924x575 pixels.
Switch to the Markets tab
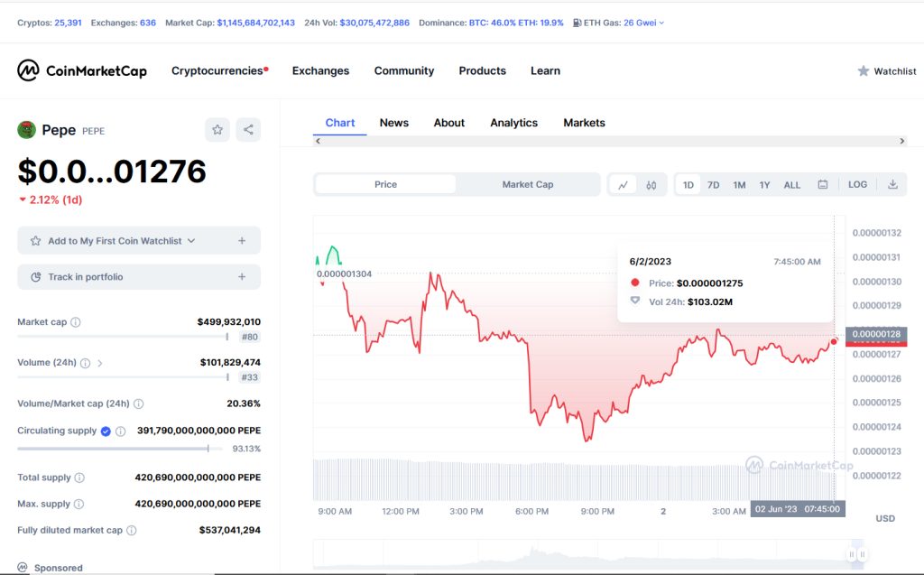584,123
